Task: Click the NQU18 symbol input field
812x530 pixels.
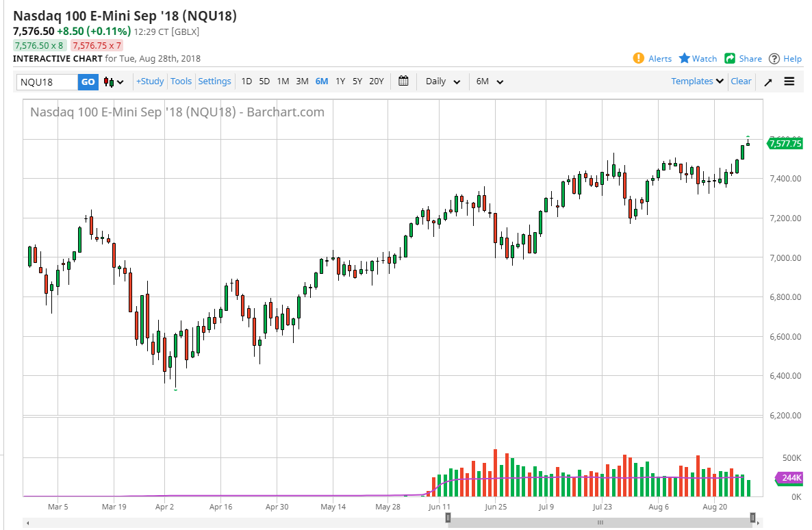Action: (48, 81)
